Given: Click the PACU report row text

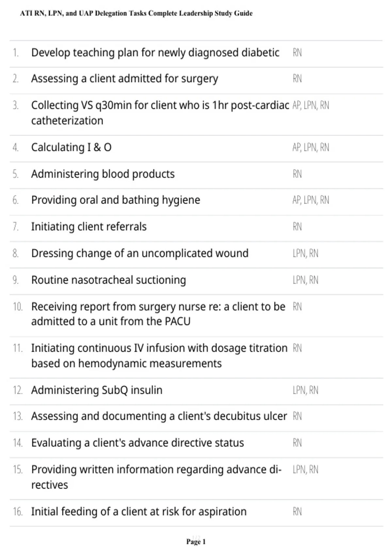Looking at the screenshot, I should click(x=158, y=314).
